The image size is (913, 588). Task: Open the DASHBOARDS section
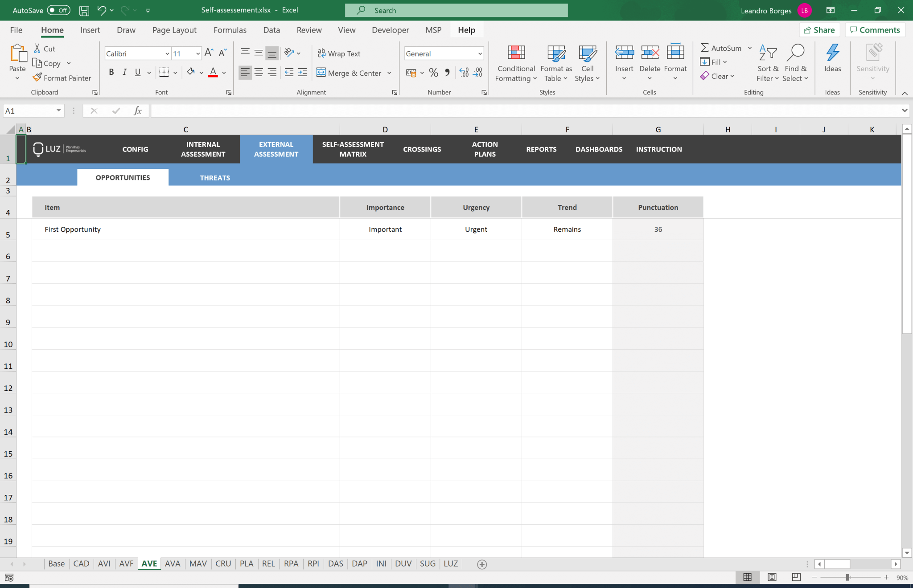tap(598, 149)
